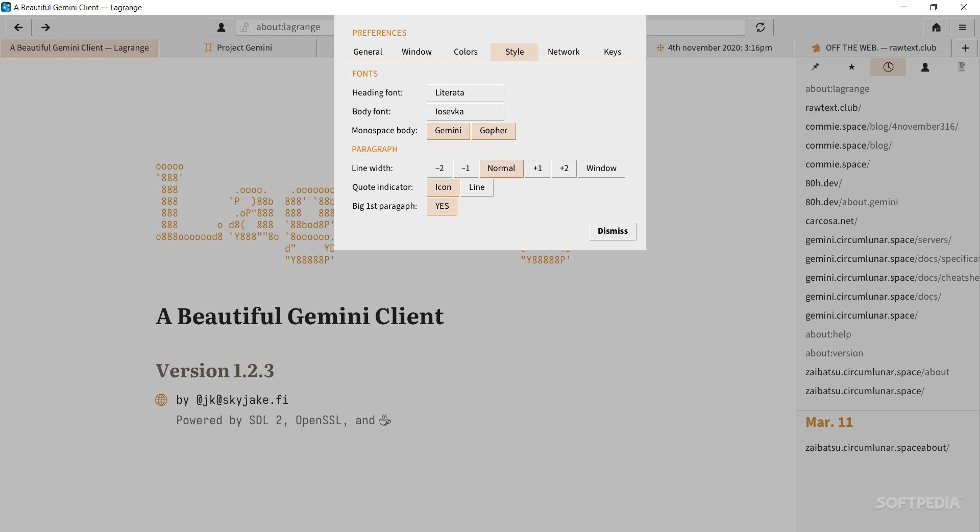Viewport: 980px width, 532px height.
Task: Open Body font dropdown Iosevka
Action: [465, 112]
